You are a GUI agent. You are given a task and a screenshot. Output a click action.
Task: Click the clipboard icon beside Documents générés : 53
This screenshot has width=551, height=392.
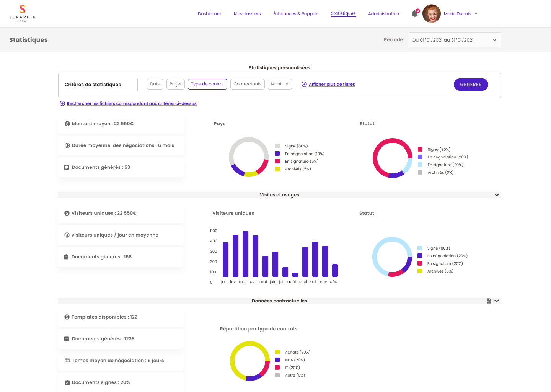click(67, 167)
